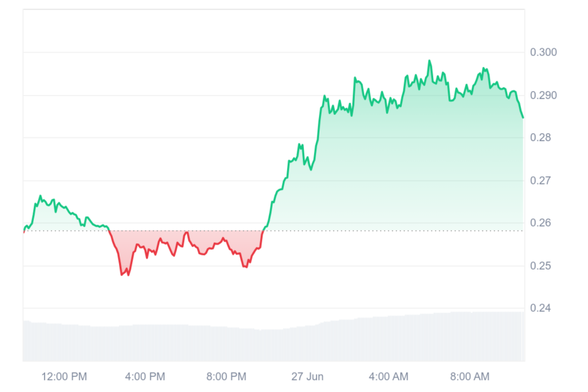Viewport: 588px width, 392px height.
Task: Click the 0.25 price axis label
Action: coord(540,266)
